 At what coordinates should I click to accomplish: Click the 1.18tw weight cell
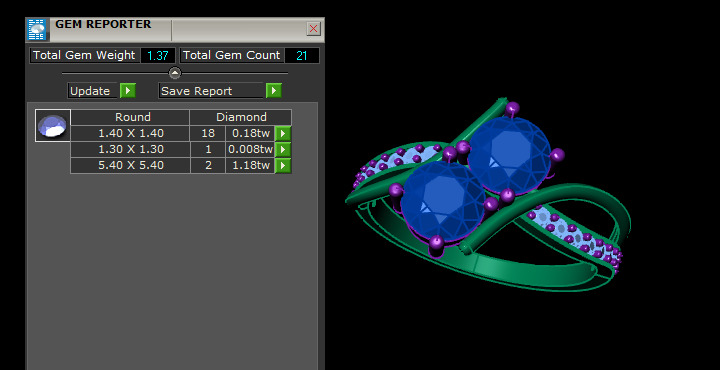click(250, 165)
